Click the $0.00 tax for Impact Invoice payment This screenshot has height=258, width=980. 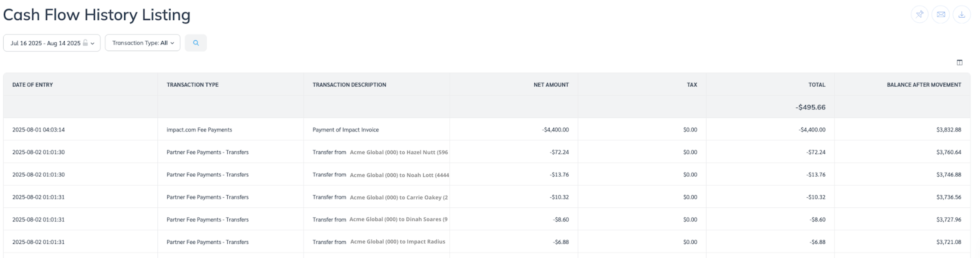click(x=690, y=130)
